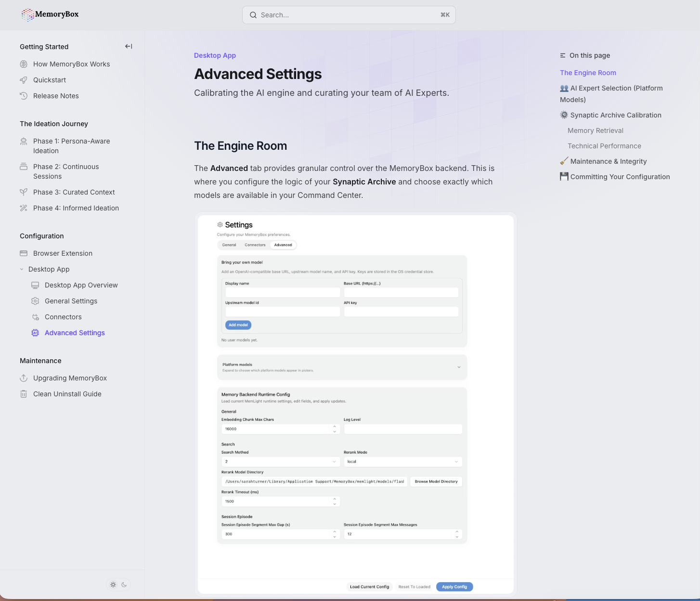The height and width of the screenshot is (601, 700).
Task: Open Phase 3: Curated Context page
Action: [x=74, y=192]
